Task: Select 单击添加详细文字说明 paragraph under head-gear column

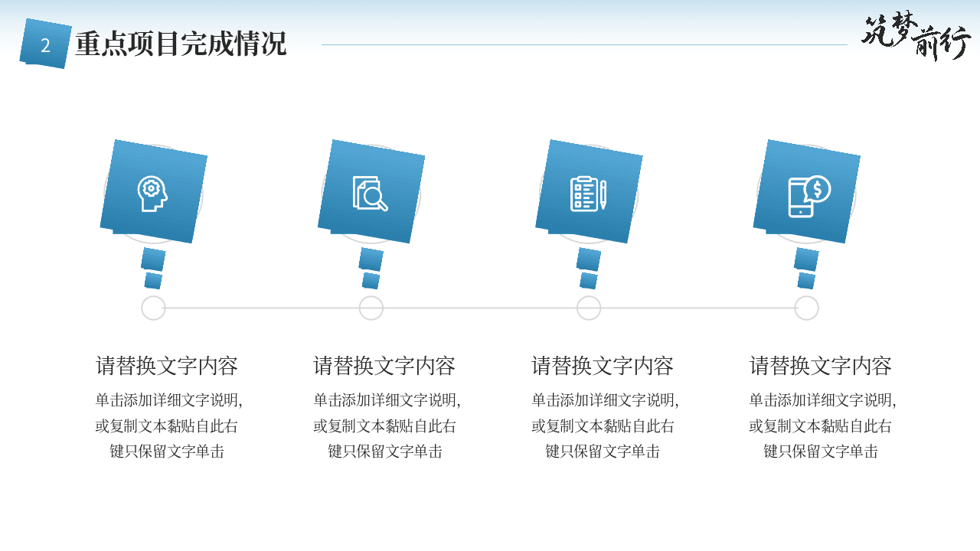Action: click(168, 425)
